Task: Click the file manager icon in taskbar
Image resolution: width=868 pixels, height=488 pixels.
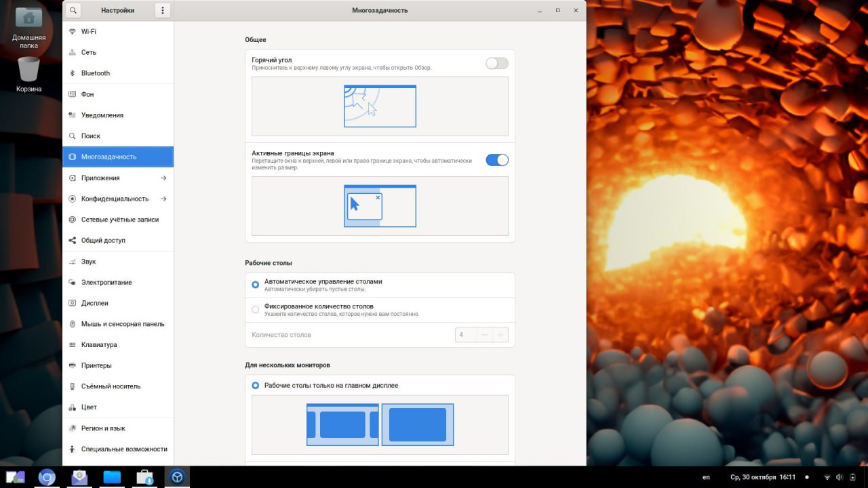Action: click(112, 477)
